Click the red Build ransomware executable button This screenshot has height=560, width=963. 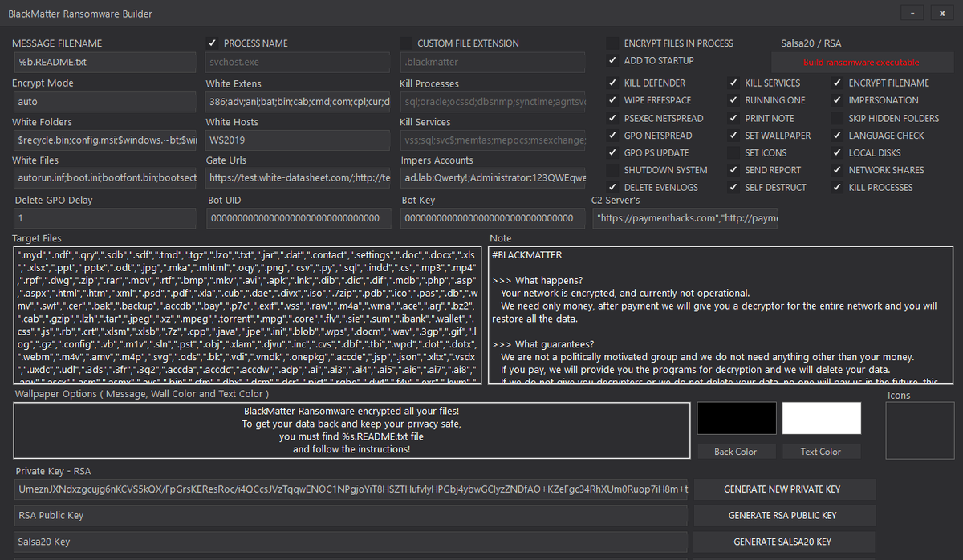[861, 62]
